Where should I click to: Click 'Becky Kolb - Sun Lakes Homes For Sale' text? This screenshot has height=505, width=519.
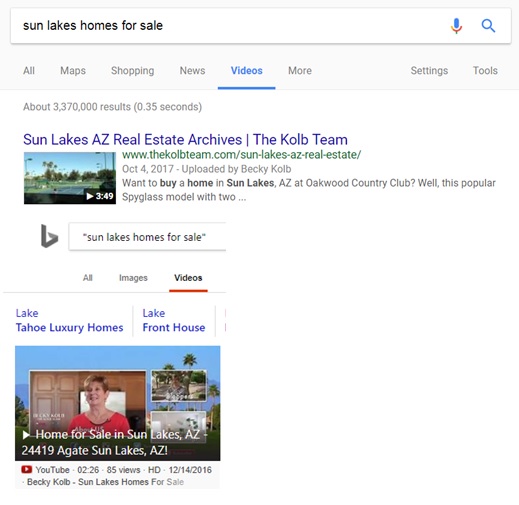click(105, 482)
